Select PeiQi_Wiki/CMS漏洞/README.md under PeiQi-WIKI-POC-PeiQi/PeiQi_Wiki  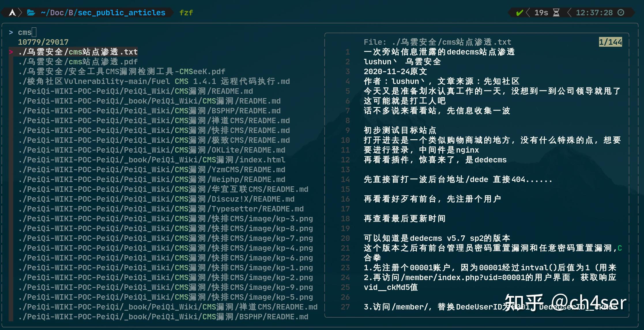pyautogui.click(x=135, y=91)
